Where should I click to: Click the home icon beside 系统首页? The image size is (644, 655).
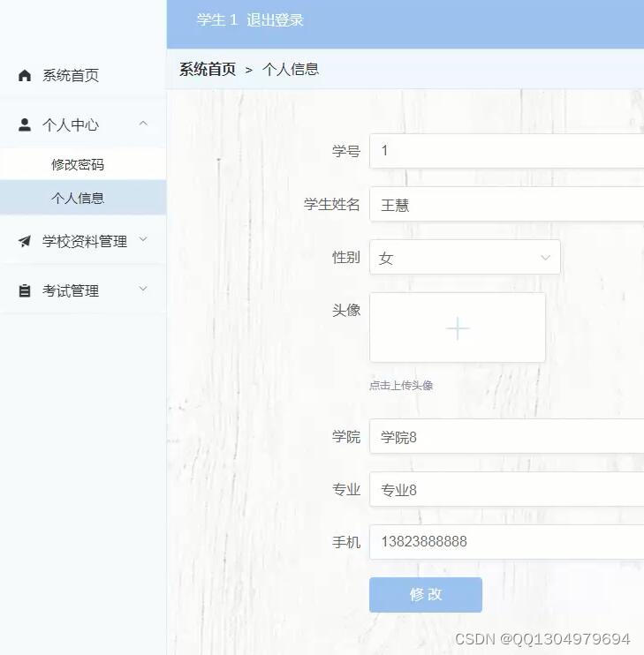25,76
